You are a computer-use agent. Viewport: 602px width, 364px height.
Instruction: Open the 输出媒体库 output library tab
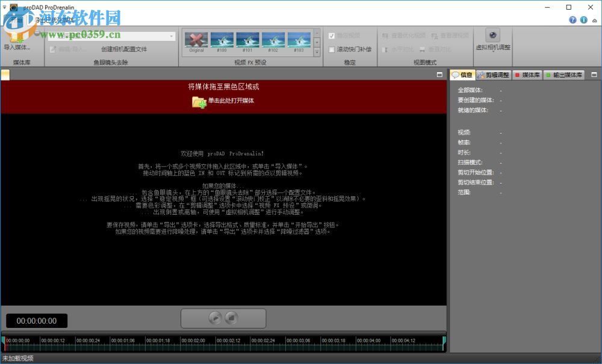pyautogui.click(x=564, y=75)
